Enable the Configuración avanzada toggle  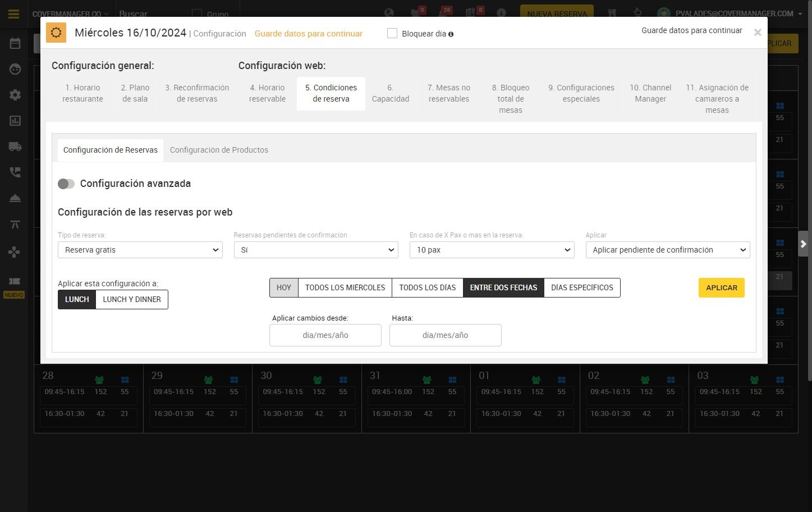click(x=66, y=184)
